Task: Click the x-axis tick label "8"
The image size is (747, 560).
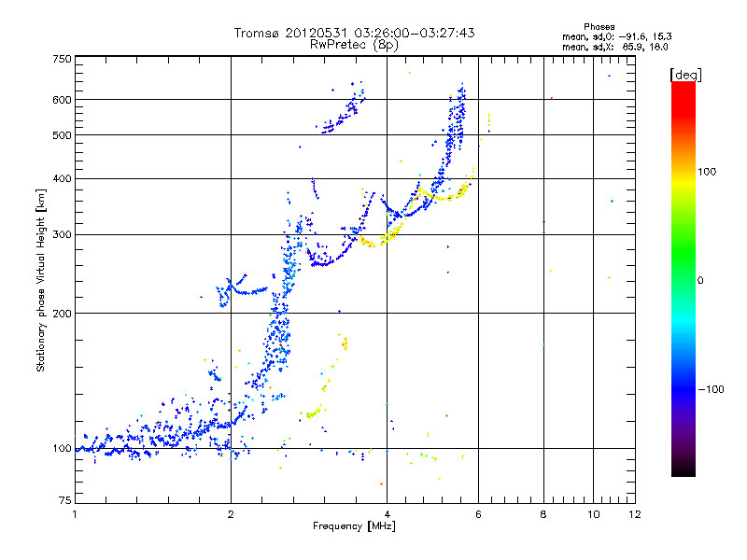Action: [x=543, y=514]
